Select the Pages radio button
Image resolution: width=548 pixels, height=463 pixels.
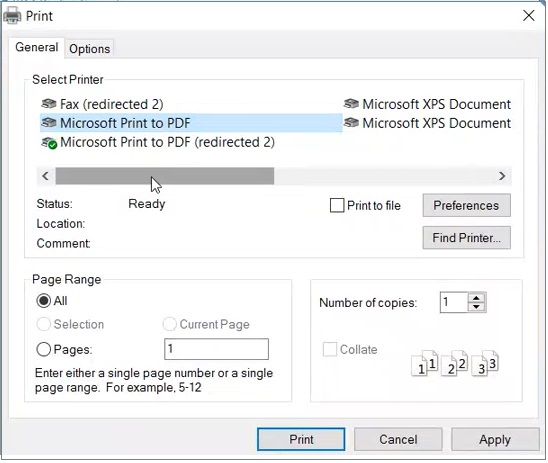(44, 349)
